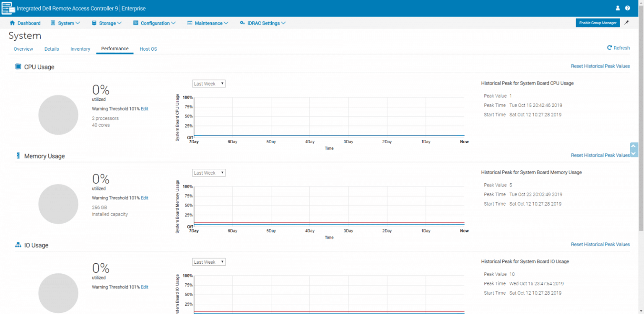
Task: Click the pin icon beside Enable Group Manager
Action: 626,23
